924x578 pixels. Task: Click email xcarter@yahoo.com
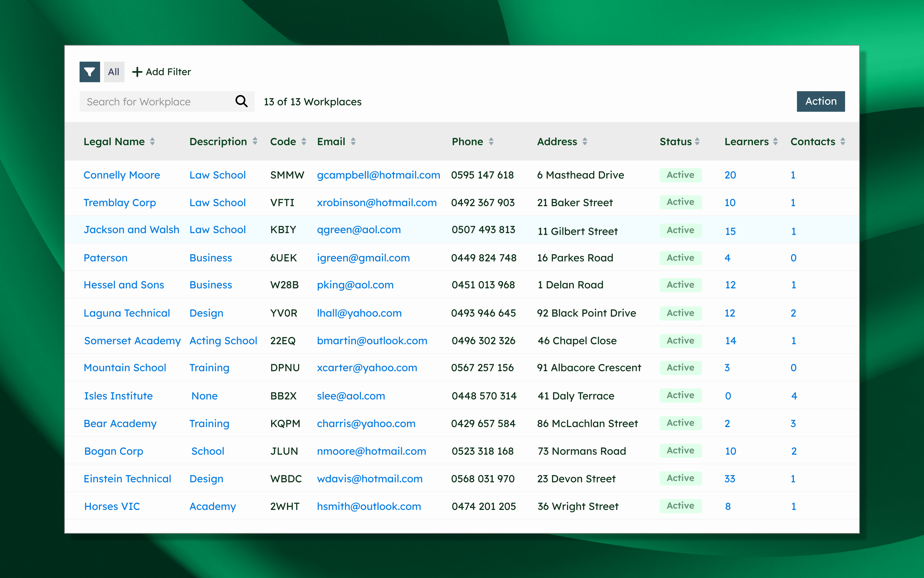point(367,368)
